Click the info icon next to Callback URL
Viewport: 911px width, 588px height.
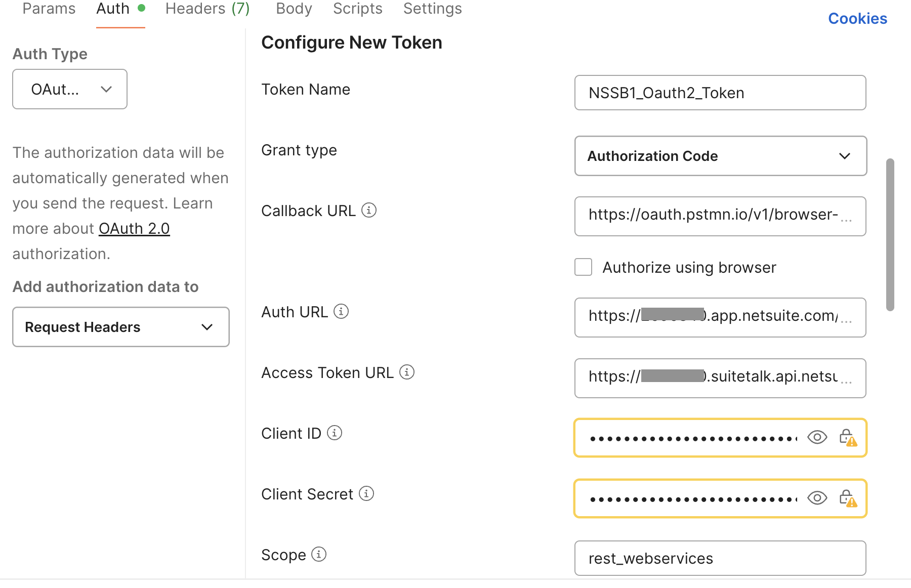point(369,210)
